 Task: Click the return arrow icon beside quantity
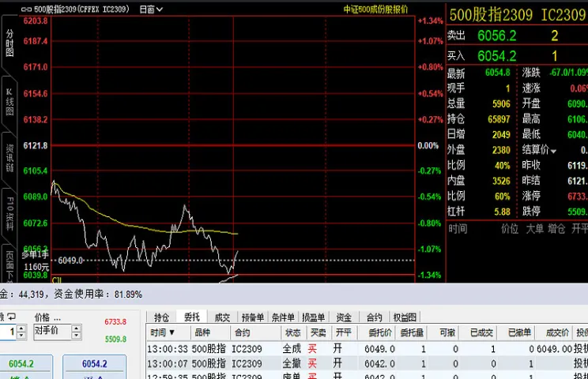(x=11, y=317)
